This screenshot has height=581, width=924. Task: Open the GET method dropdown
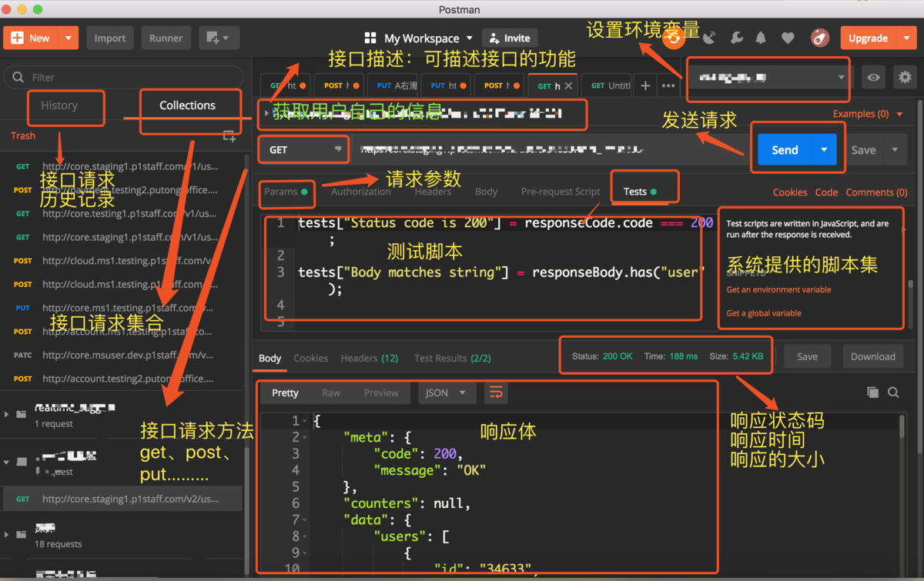pyautogui.click(x=304, y=150)
